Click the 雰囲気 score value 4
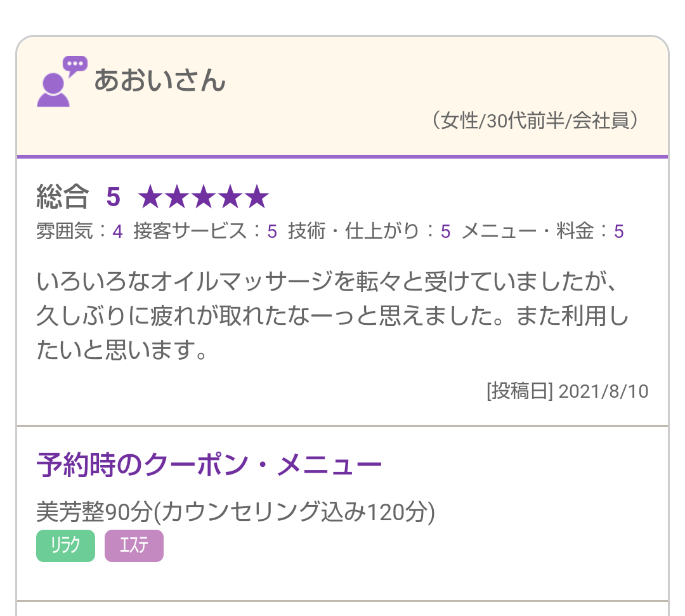This screenshot has height=616, width=685. tap(117, 232)
